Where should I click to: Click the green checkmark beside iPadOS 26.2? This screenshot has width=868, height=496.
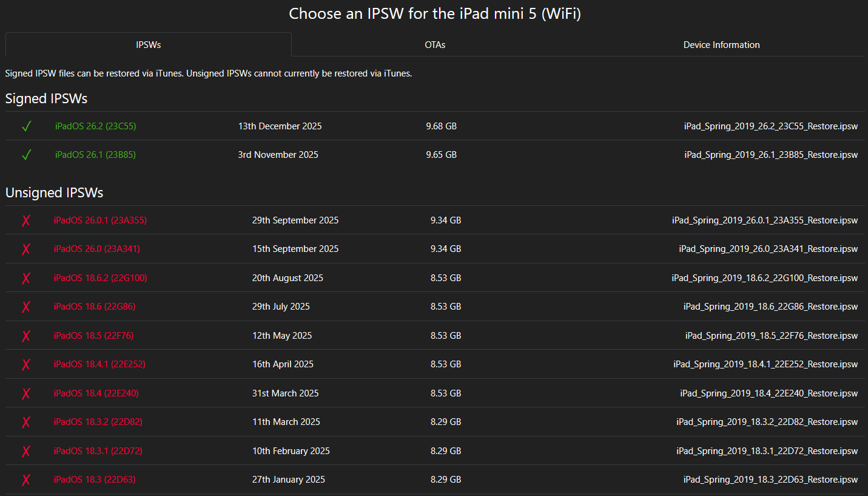(26, 126)
